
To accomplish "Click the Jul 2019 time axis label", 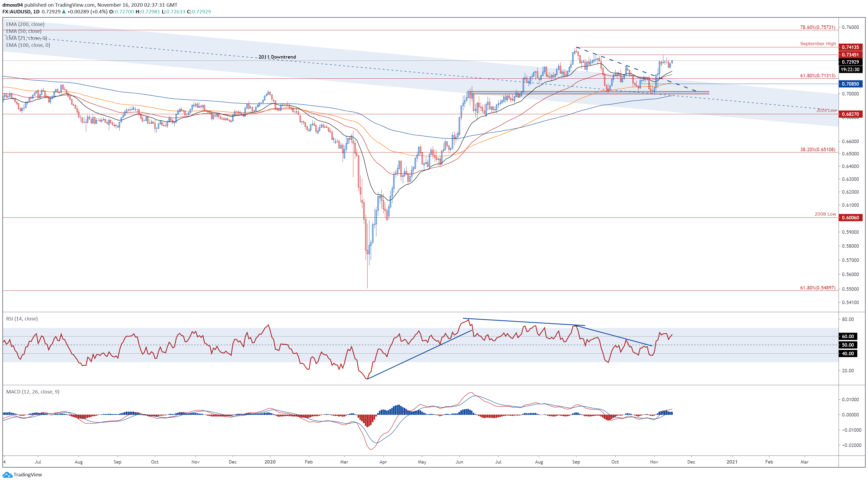I will click(38, 462).
